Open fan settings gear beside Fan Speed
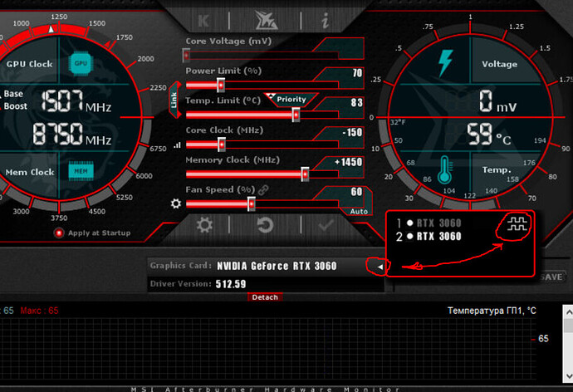The width and height of the screenshot is (573, 392). click(176, 203)
